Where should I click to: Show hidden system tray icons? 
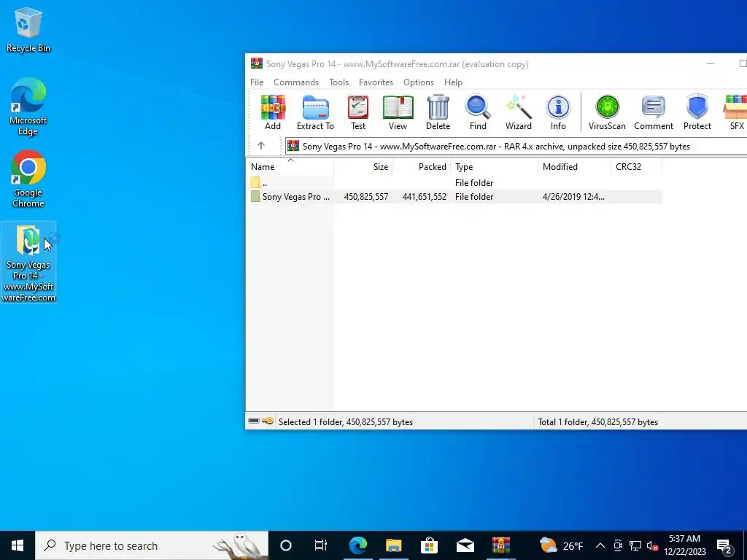pyautogui.click(x=600, y=545)
